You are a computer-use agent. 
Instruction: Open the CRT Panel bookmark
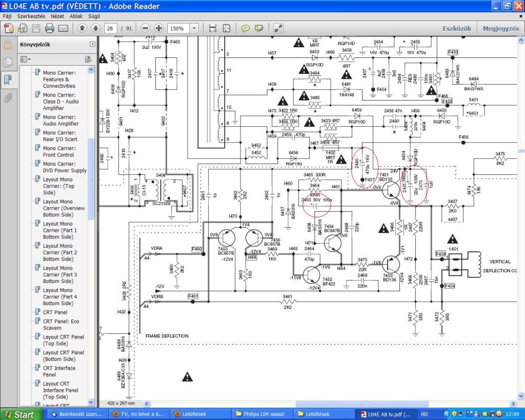(x=55, y=312)
